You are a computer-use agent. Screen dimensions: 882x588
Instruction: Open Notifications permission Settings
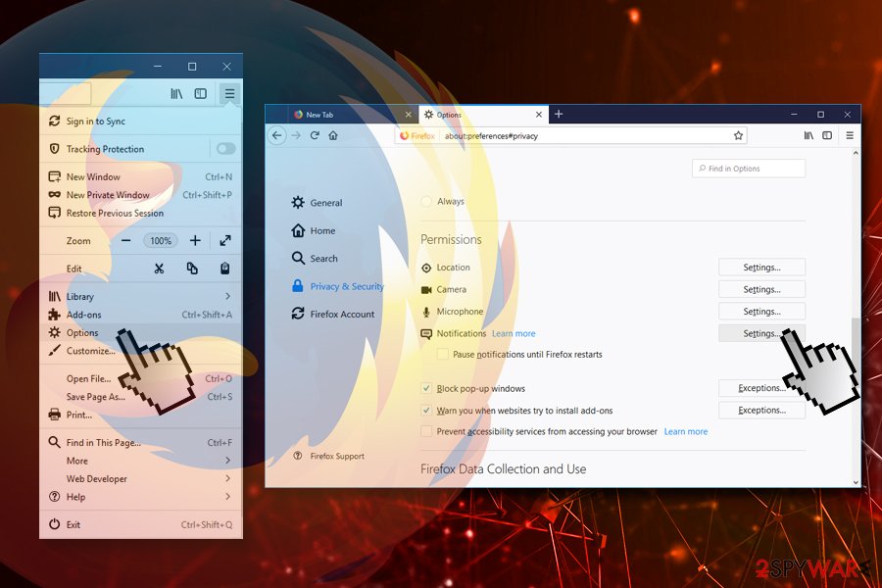[x=761, y=333]
